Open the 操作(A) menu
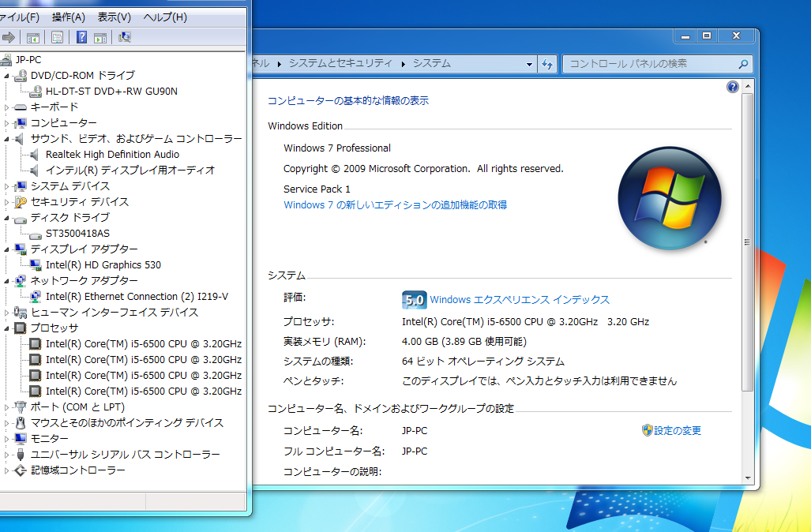The width and height of the screenshot is (811, 532). (68, 17)
